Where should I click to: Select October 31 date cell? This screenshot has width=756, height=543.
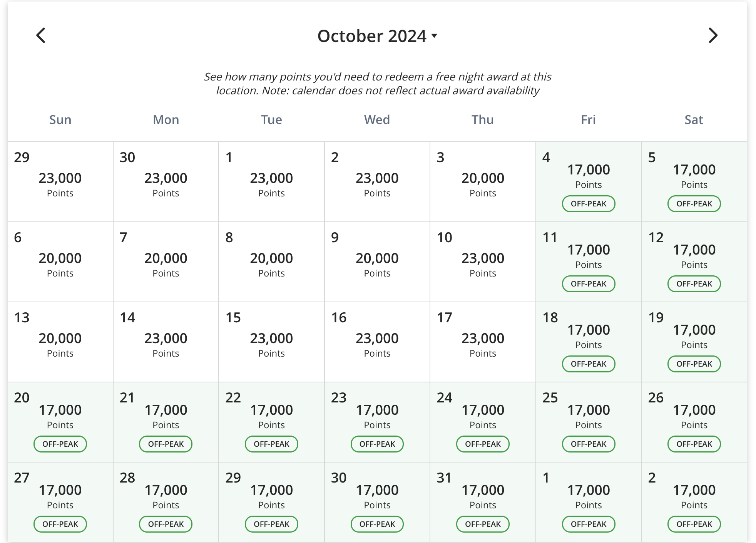click(x=483, y=502)
